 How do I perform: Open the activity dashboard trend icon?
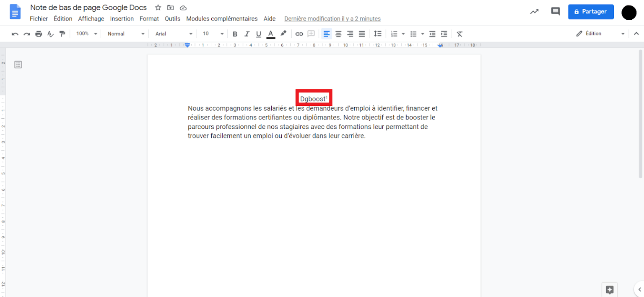click(x=534, y=12)
